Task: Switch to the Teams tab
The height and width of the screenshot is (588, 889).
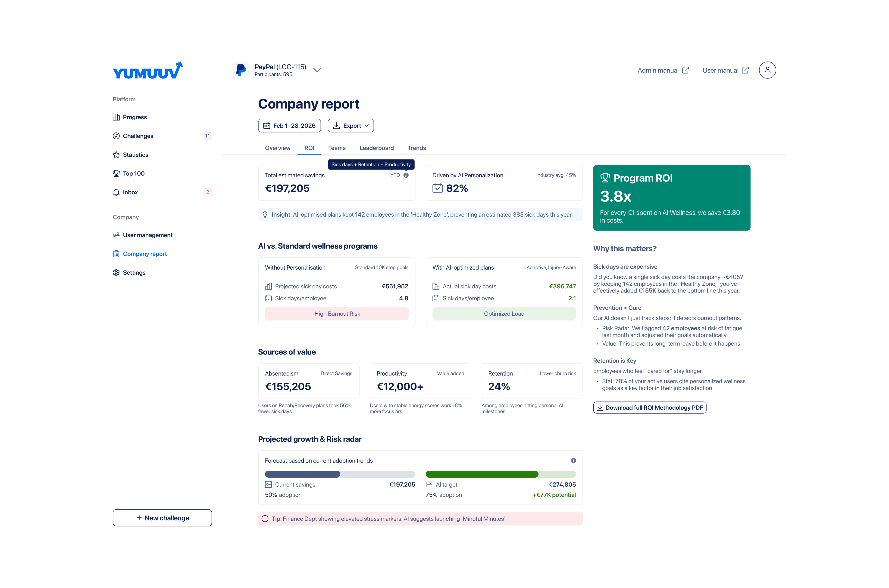Action: click(336, 148)
